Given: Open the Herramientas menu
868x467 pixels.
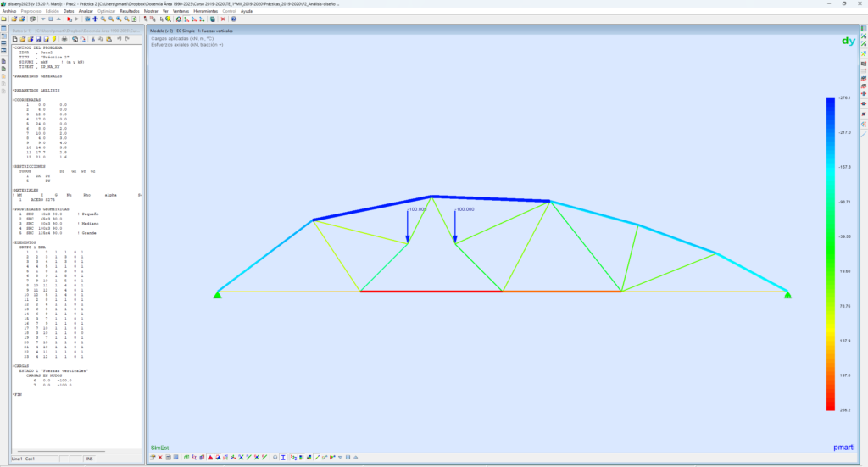Looking at the screenshot, I should click(x=206, y=11).
